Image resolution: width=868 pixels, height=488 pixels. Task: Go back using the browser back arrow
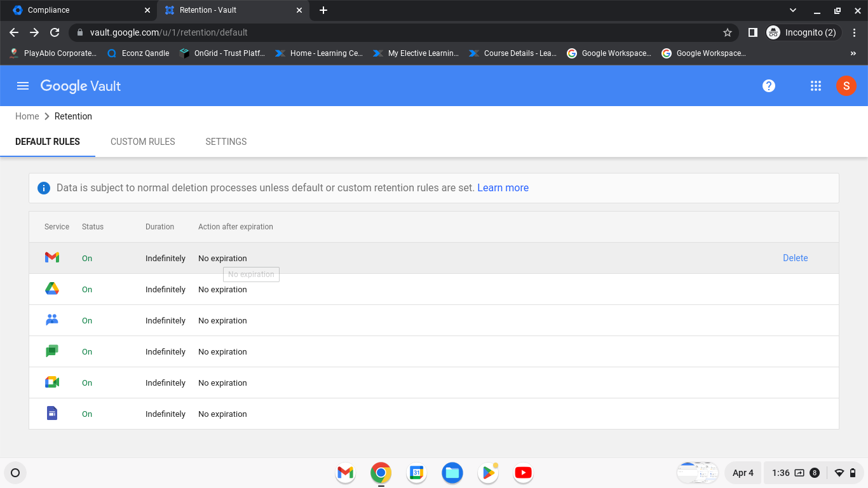pos(14,32)
